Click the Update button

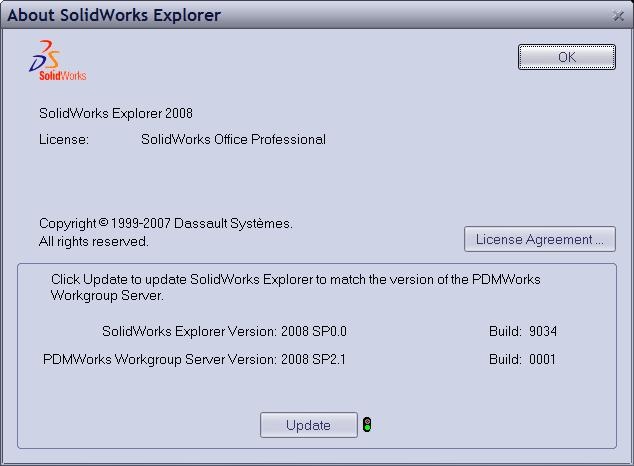(x=309, y=425)
